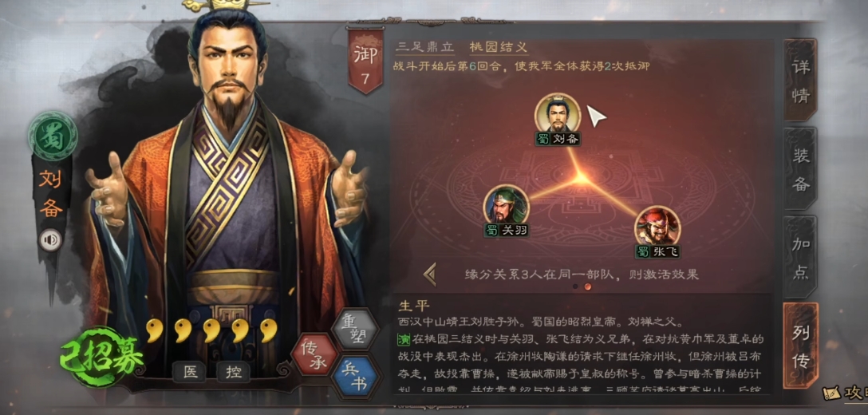Switch to the 详情 tab
868x415 pixels.
800,80
